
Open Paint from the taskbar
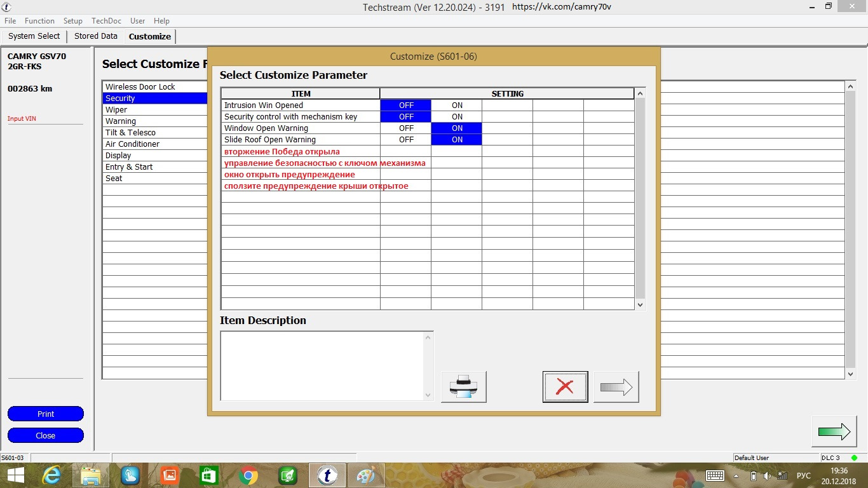click(367, 475)
